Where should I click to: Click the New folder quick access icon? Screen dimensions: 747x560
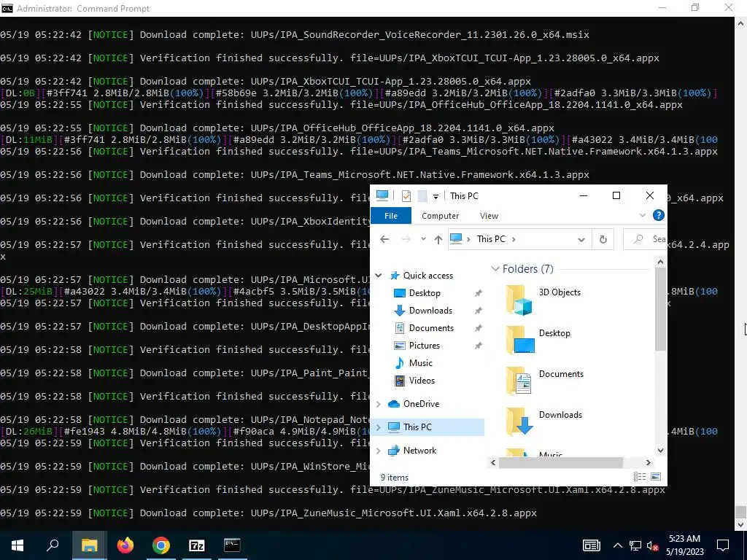pos(422,195)
